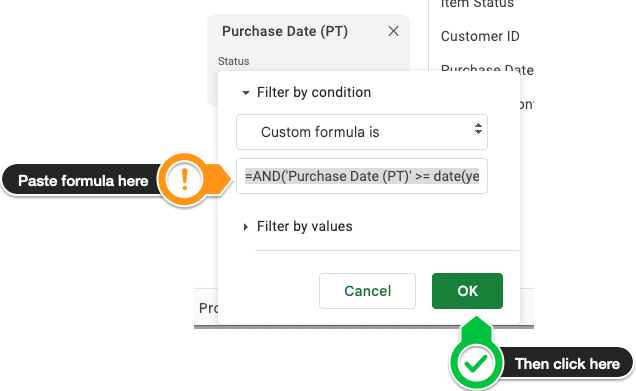This screenshot has height=391, width=636.
Task: Close the Purchase Date (PT) filter card
Action: 393,31
